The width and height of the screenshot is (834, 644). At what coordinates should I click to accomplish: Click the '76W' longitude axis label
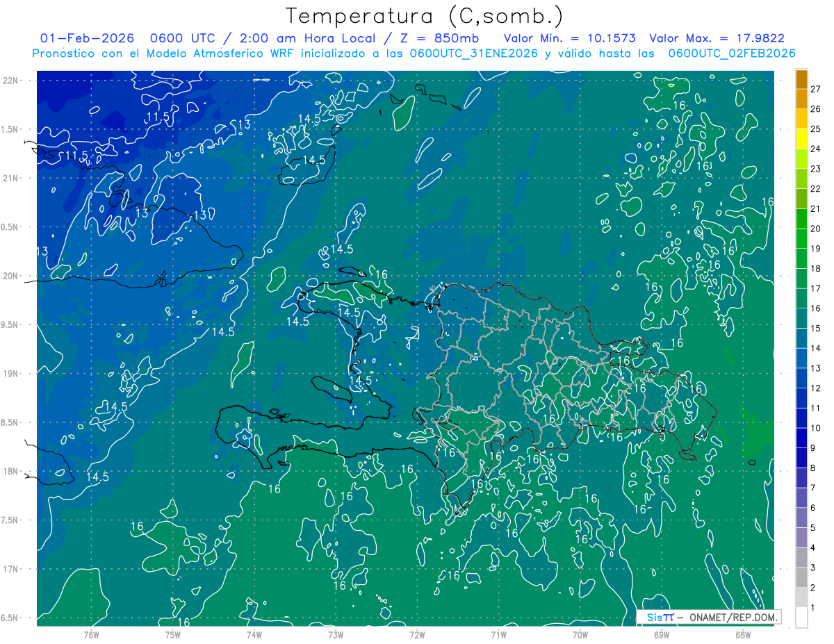tap(91, 634)
